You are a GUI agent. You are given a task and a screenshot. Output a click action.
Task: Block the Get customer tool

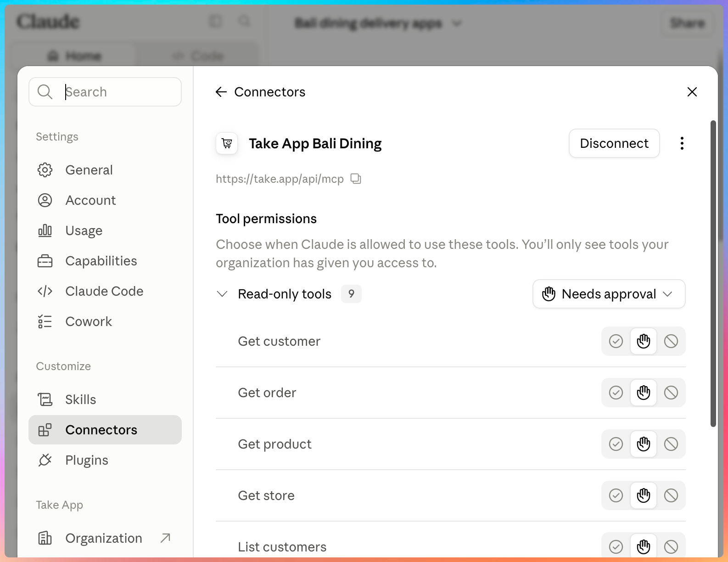[x=671, y=341]
